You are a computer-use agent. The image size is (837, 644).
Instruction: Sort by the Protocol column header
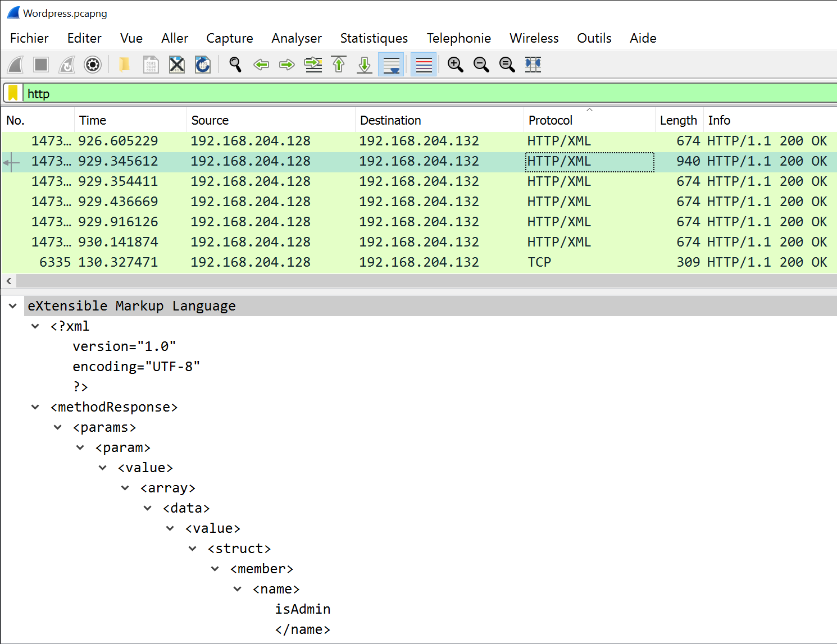[x=589, y=120]
